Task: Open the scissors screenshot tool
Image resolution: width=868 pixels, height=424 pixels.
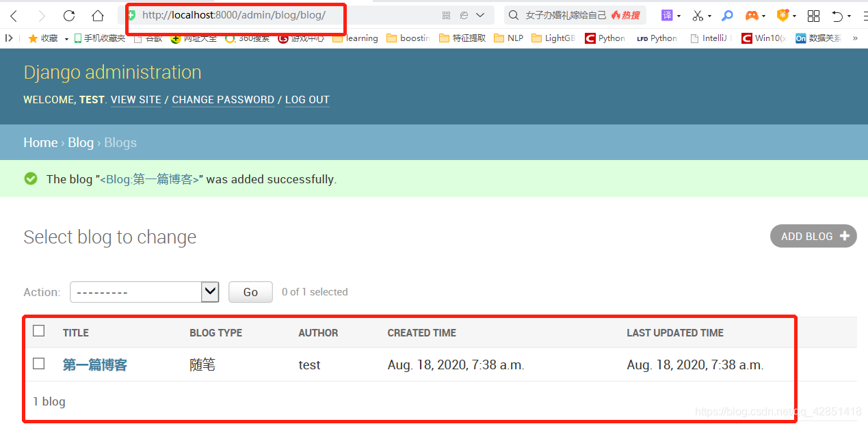Action: [698, 15]
